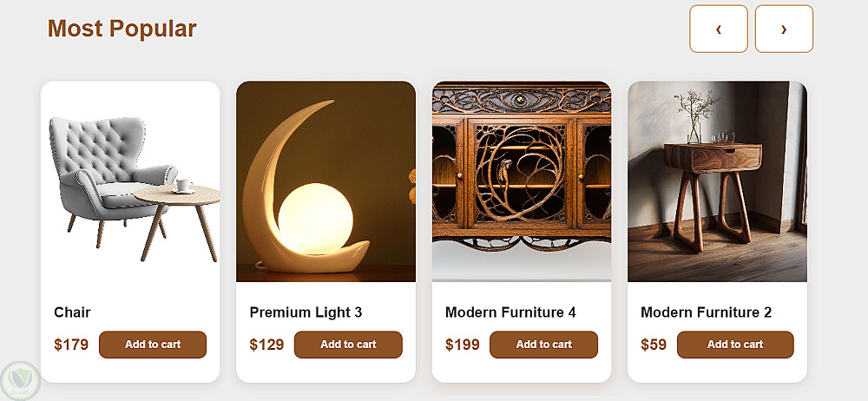Click the $129 price label
The height and width of the screenshot is (401, 868).
coord(266,345)
